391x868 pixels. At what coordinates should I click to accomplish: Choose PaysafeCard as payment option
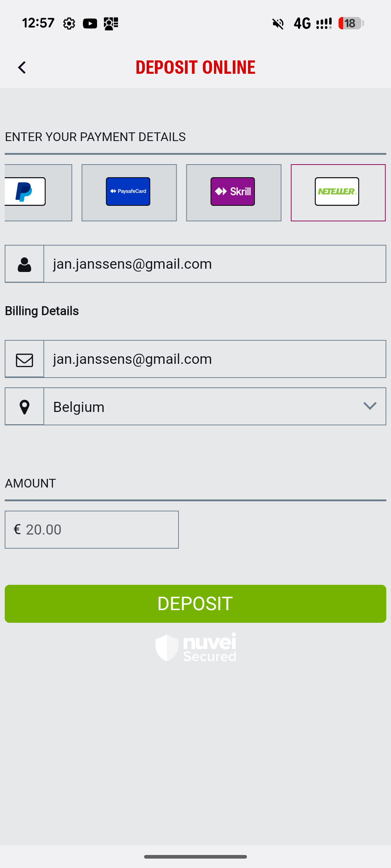[129, 192]
